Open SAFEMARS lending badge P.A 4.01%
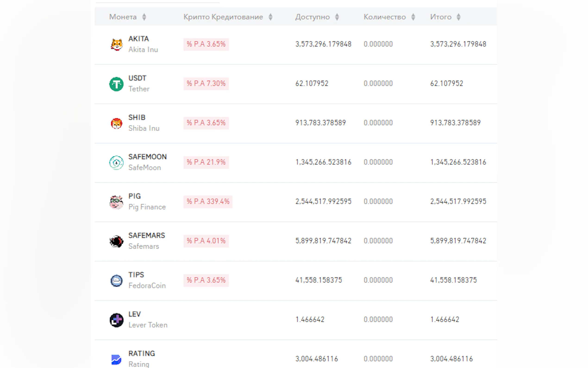588x368 pixels. (x=206, y=241)
